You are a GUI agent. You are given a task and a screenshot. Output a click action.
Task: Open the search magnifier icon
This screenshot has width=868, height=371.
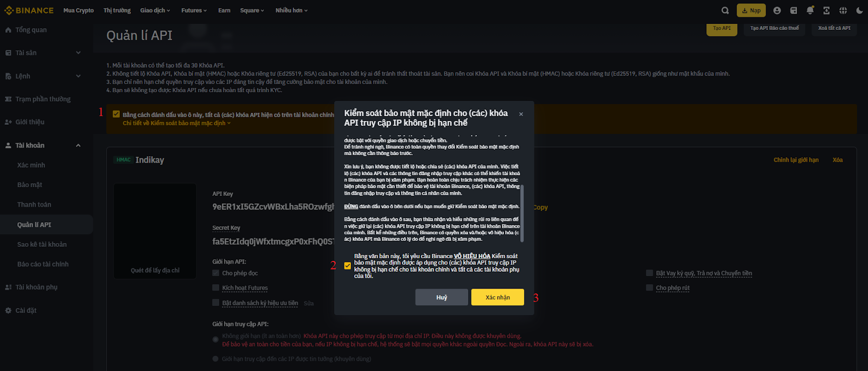pos(725,10)
